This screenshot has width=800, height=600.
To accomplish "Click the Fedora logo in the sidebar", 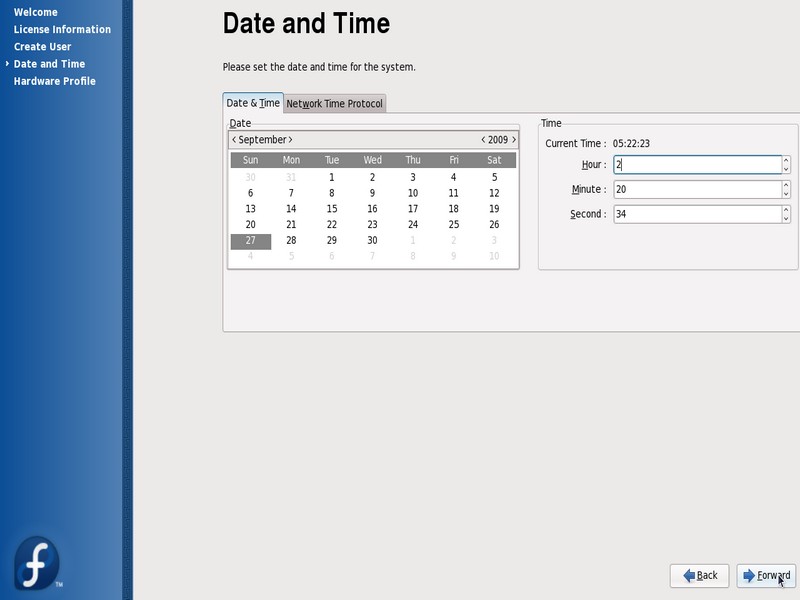I will 37,562.
